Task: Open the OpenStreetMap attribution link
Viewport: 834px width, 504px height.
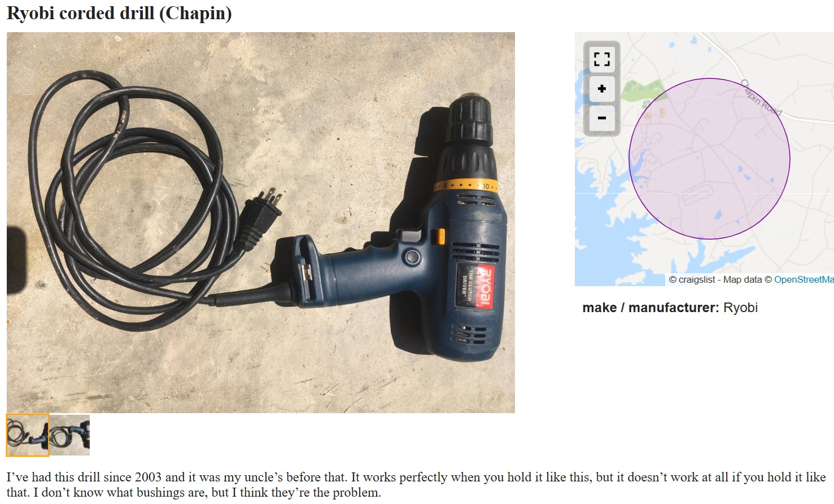Action: (x=804, y=279)
